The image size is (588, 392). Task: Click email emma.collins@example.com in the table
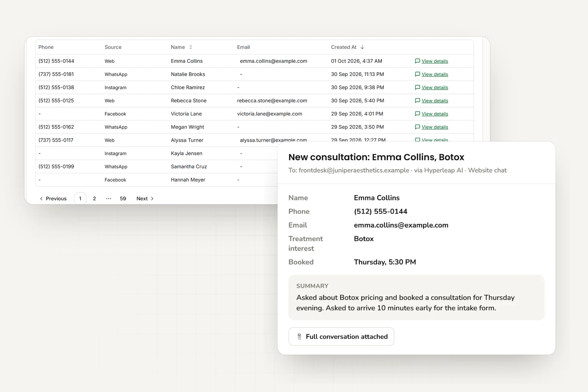(273, 61)
